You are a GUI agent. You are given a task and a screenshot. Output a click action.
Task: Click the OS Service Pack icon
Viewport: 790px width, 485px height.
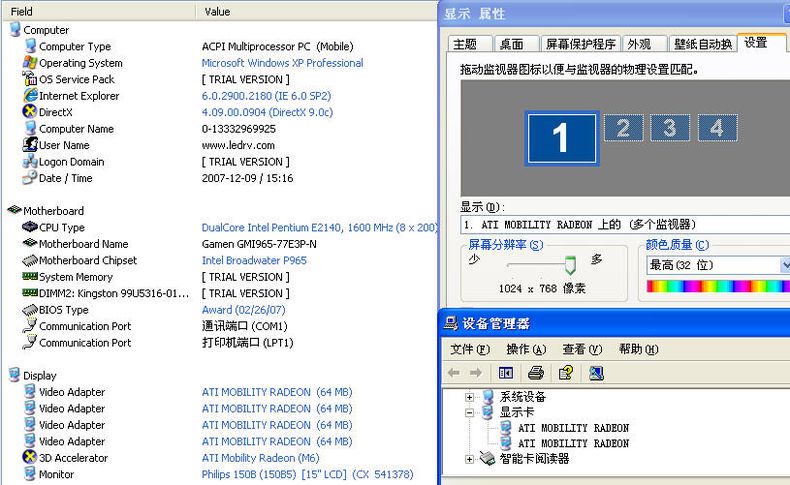30,79
